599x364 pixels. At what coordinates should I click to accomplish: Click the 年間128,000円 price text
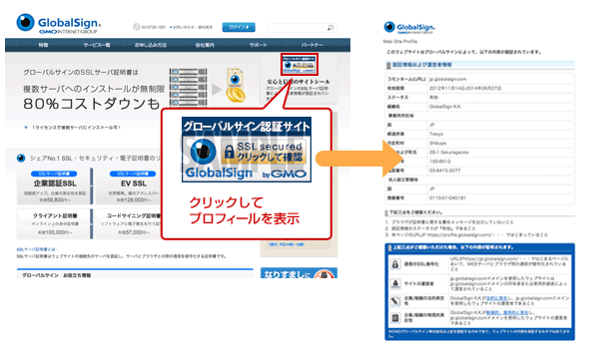134,199
